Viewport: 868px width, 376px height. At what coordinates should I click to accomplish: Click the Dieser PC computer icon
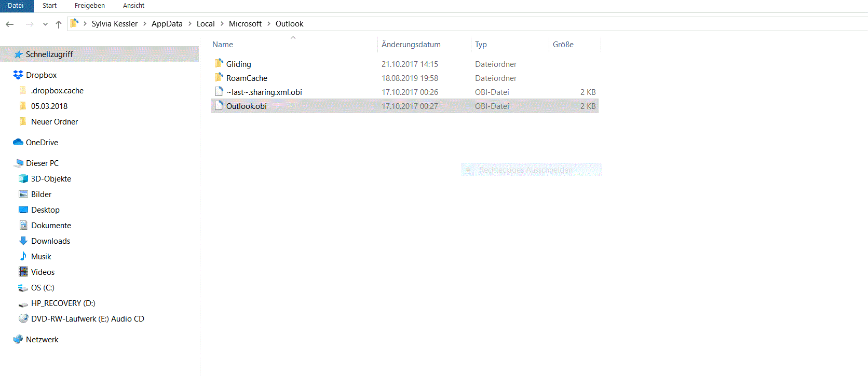point(19,163)
